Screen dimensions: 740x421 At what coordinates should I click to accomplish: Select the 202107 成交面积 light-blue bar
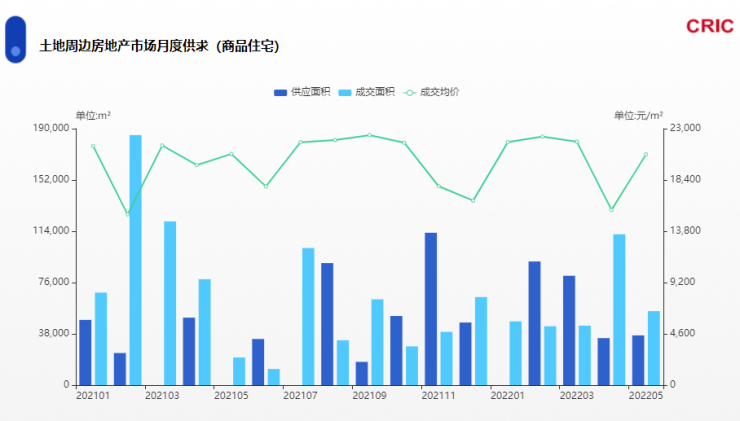(308, 316)
